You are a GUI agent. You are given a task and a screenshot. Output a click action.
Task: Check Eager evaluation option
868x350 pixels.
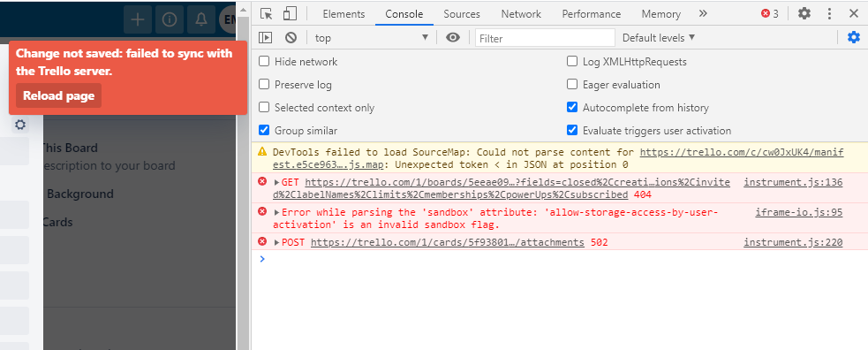572,85
